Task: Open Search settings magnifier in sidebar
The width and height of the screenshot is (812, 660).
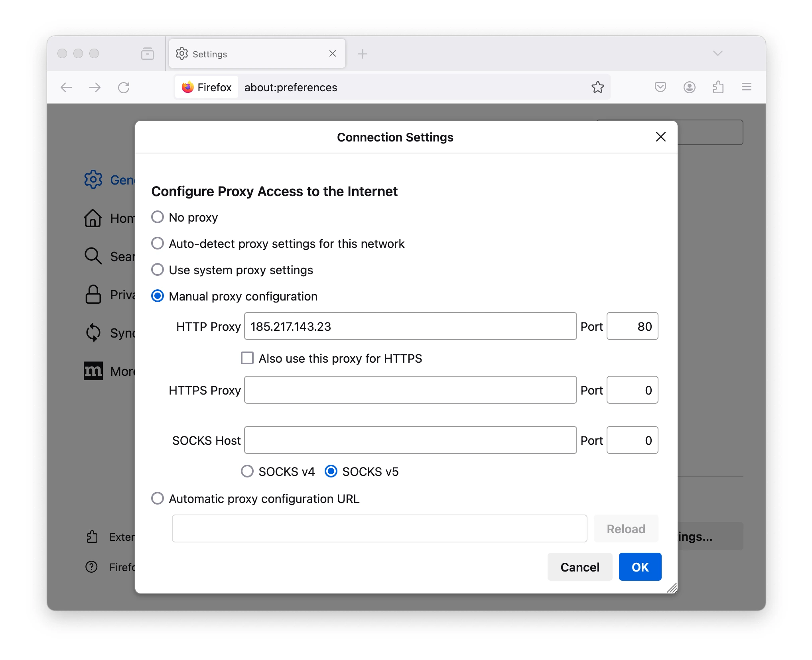Action: (x=93, y=256)
